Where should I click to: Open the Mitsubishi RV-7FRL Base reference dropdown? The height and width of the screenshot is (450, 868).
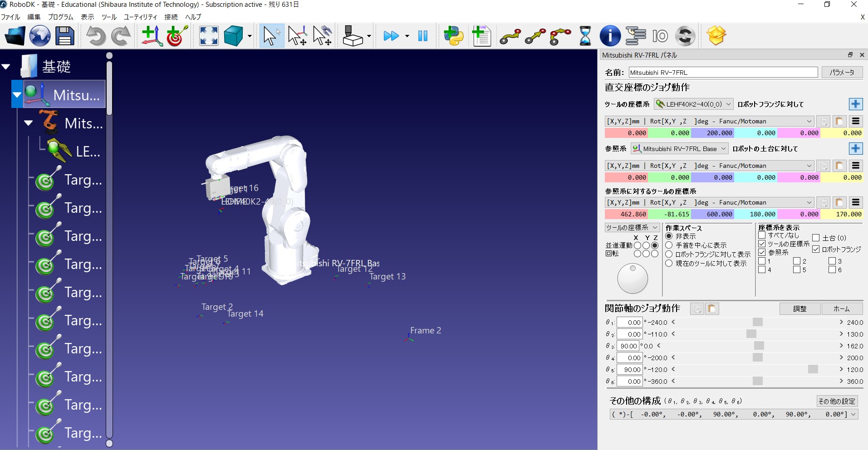point(680,149)
